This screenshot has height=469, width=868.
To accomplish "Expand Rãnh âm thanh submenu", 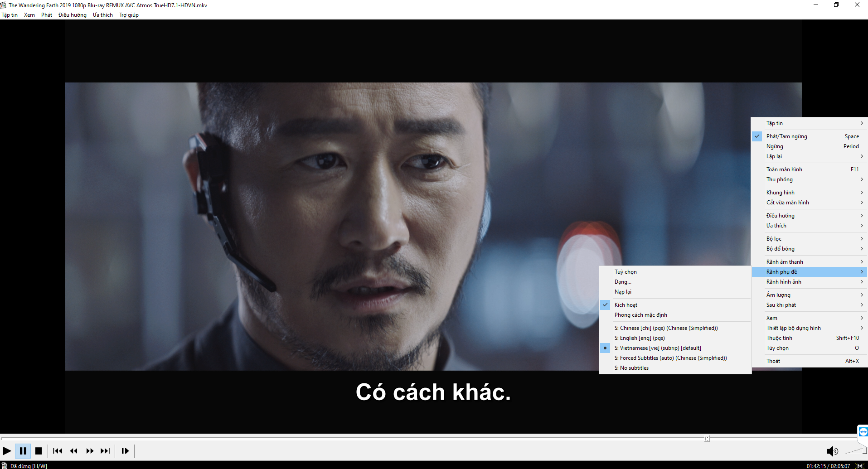I will [810, 262].
